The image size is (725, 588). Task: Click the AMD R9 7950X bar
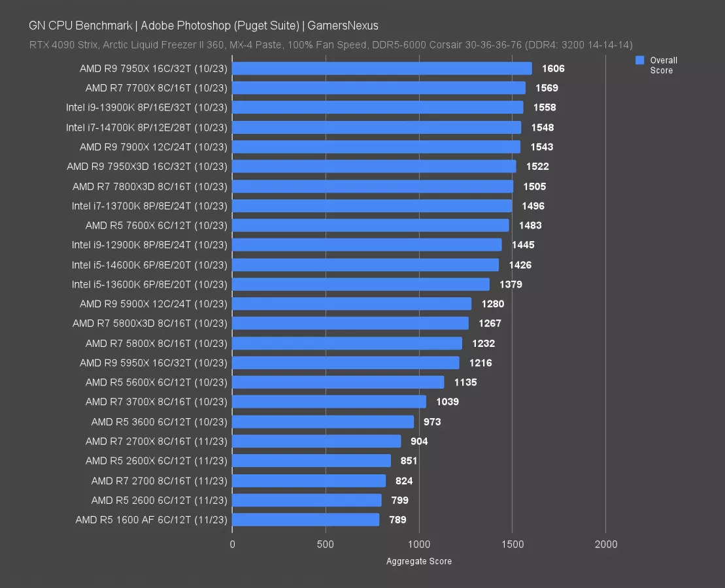(x=382, y=69)
